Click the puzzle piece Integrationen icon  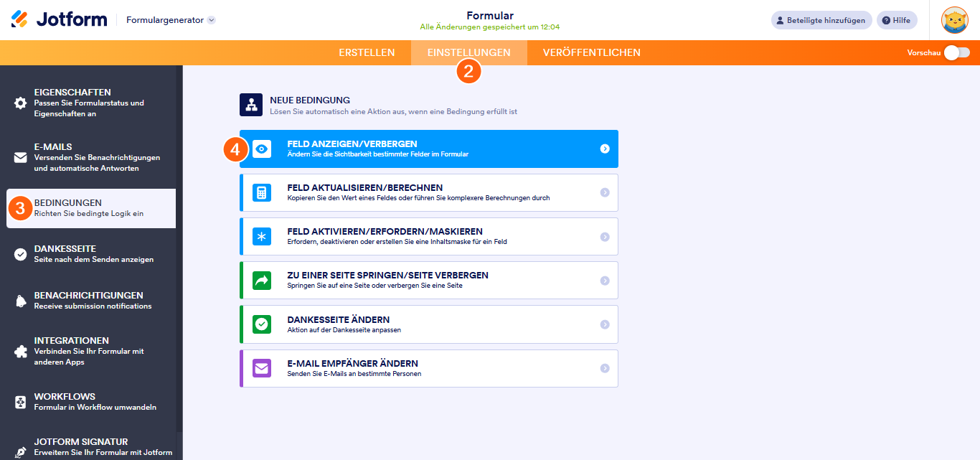click(21, 352)
